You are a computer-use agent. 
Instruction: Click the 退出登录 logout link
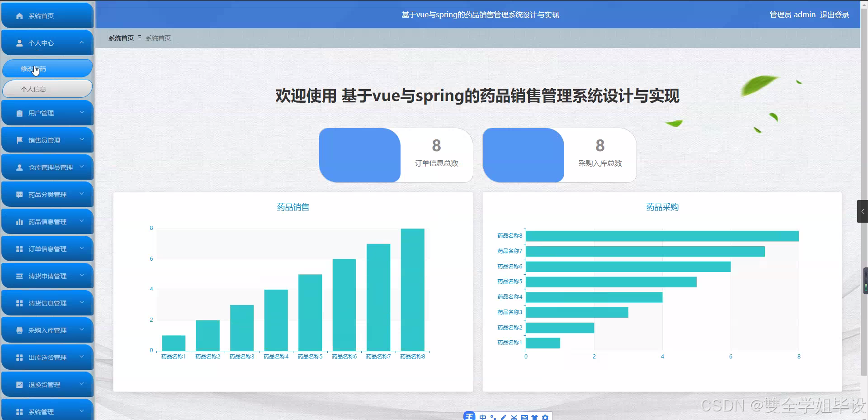pos(835,14)
